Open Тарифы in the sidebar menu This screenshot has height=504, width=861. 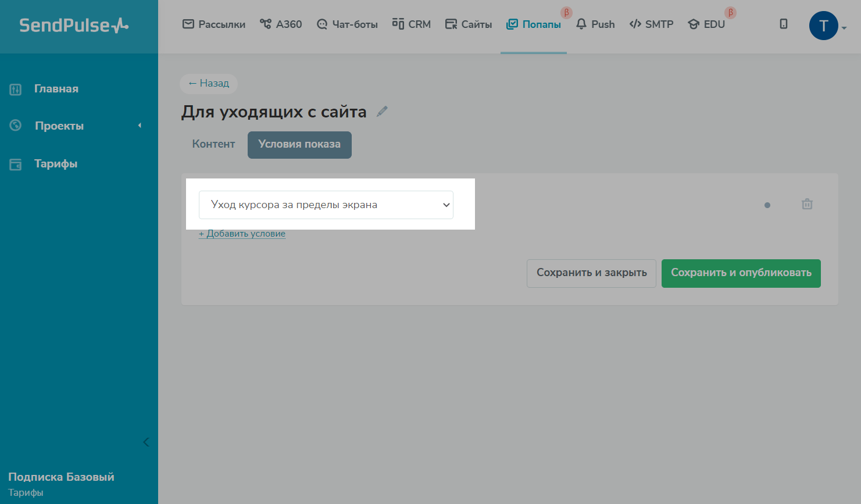click(x=56, y=164)
